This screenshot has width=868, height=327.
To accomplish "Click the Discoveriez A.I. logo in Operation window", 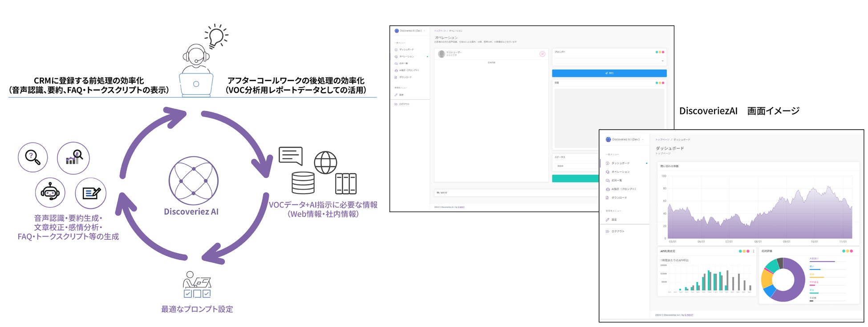I will pos(397,31).
